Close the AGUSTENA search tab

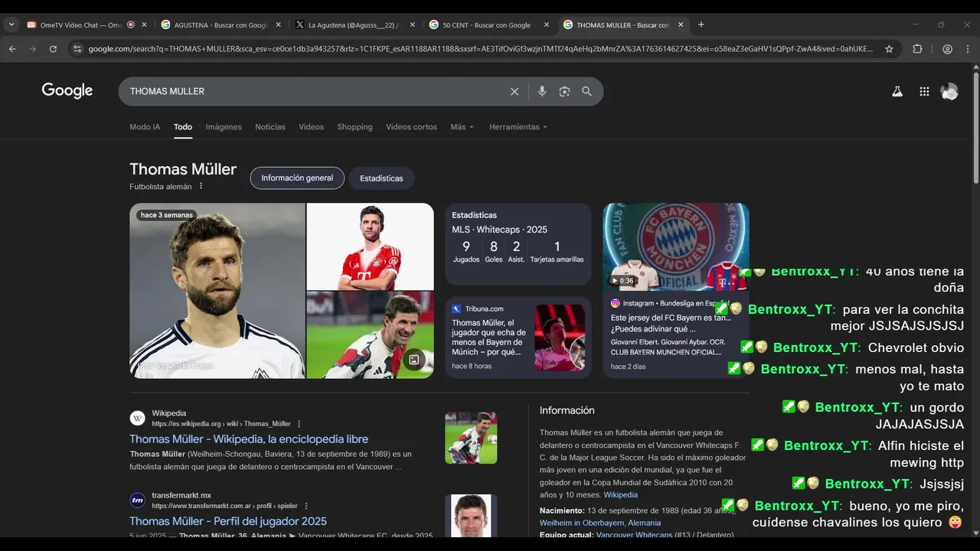coord(278,24)
